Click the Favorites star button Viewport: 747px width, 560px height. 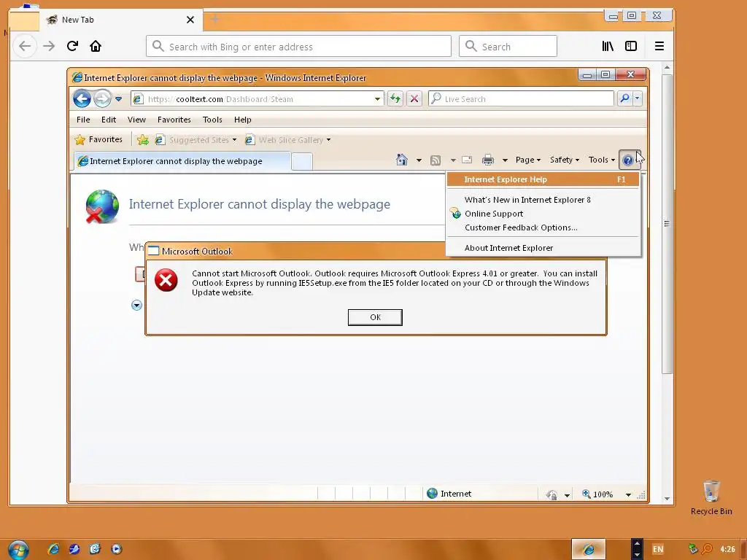click(98, 139)
